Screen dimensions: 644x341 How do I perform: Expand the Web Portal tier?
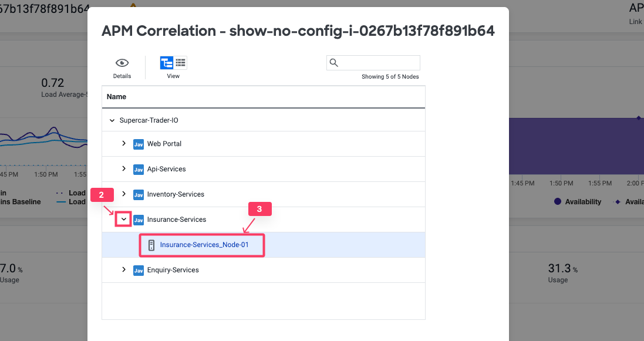(x=124, y=143)
